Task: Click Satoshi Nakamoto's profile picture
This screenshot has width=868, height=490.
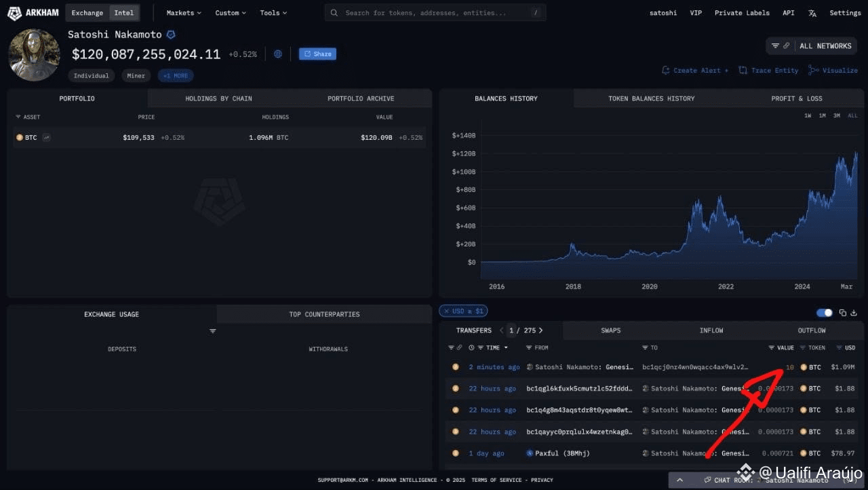Action: click(34, 55)
